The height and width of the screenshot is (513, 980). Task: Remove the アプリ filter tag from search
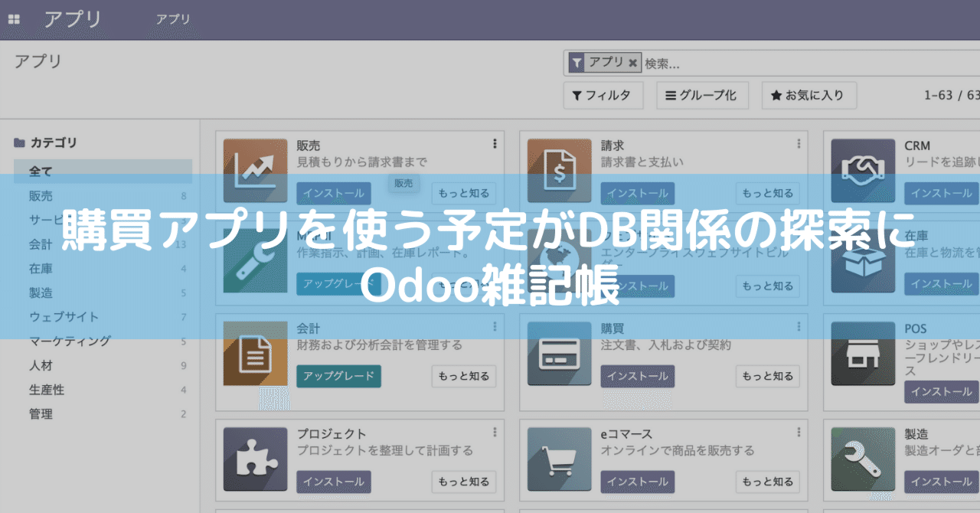tap(632, 63)
